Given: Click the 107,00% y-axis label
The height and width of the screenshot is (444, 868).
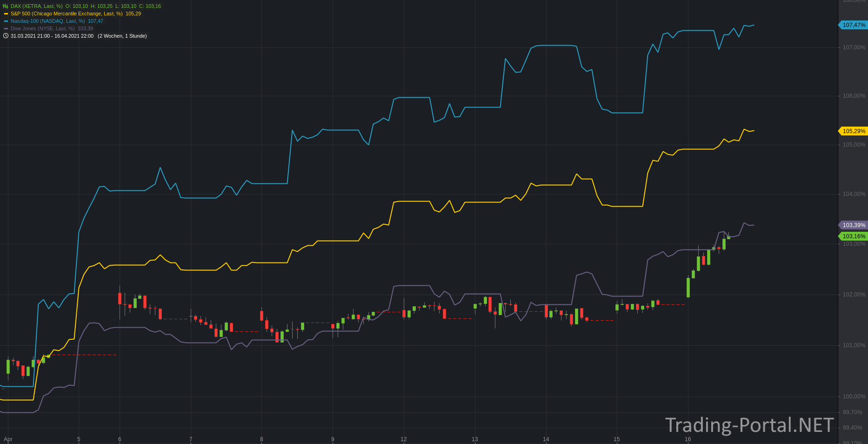Looking at the screenshot, I should (x=854, y=47).
